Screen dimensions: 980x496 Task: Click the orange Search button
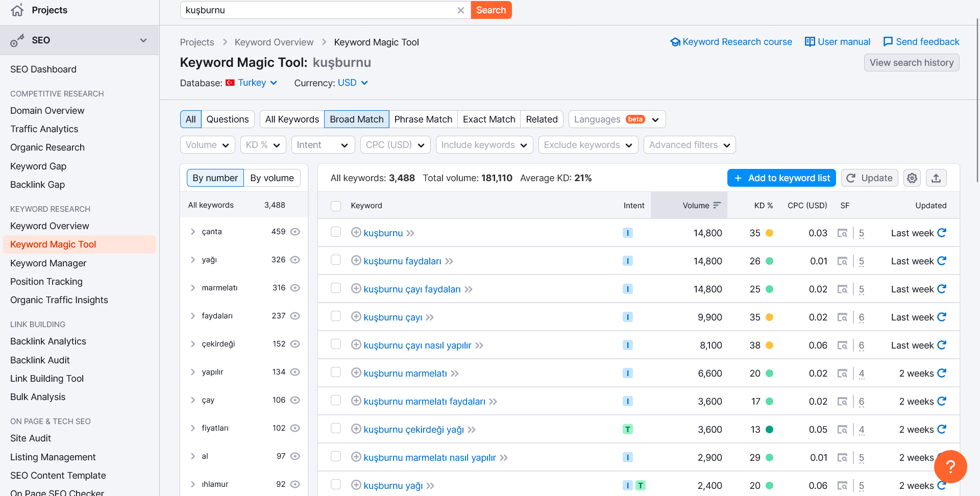[x=491, y=10]
